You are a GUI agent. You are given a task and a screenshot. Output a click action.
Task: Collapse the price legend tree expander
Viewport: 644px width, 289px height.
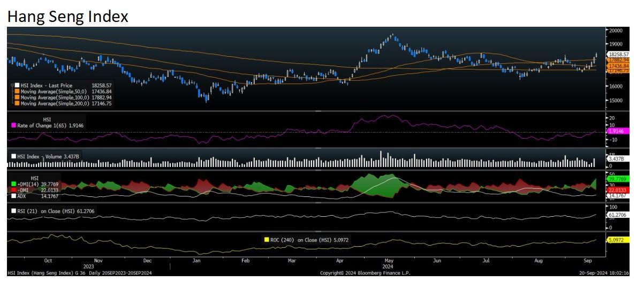[11, 85]
